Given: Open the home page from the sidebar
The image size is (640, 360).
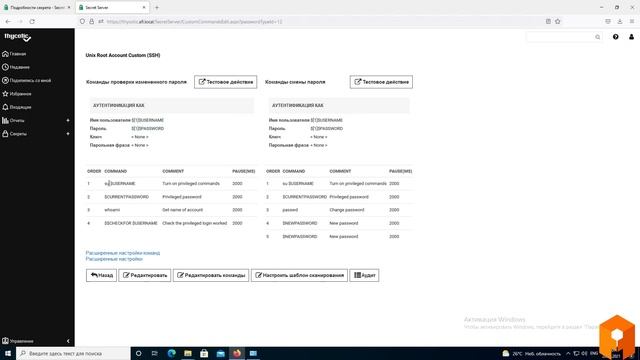Looking at the screenshot, I should [x=14, y=53].
